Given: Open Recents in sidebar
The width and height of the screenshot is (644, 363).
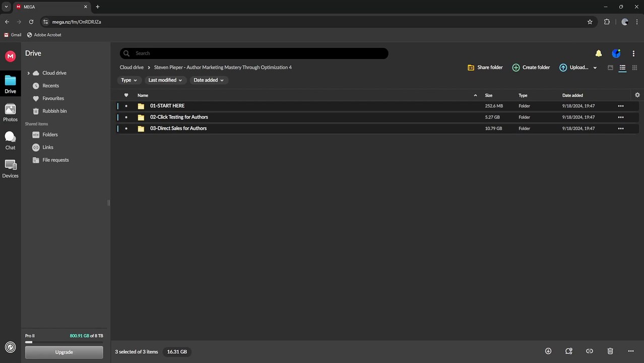Looking at the screenshot, I should pyautogui.click(x=50, y=86).
